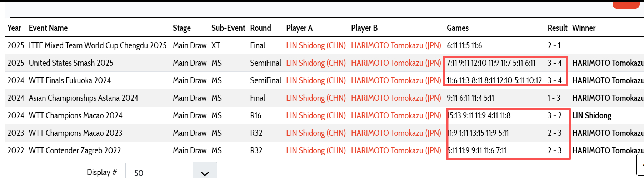Open HARIMOTO Tomokazu in Champions Macao 2023 row
This screenshot has width=644, height=178.
click(x=396, y=133)
